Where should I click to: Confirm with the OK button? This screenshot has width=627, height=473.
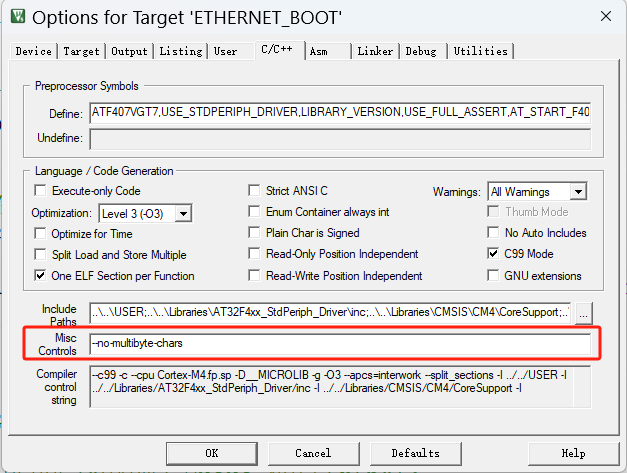[212, 453]
